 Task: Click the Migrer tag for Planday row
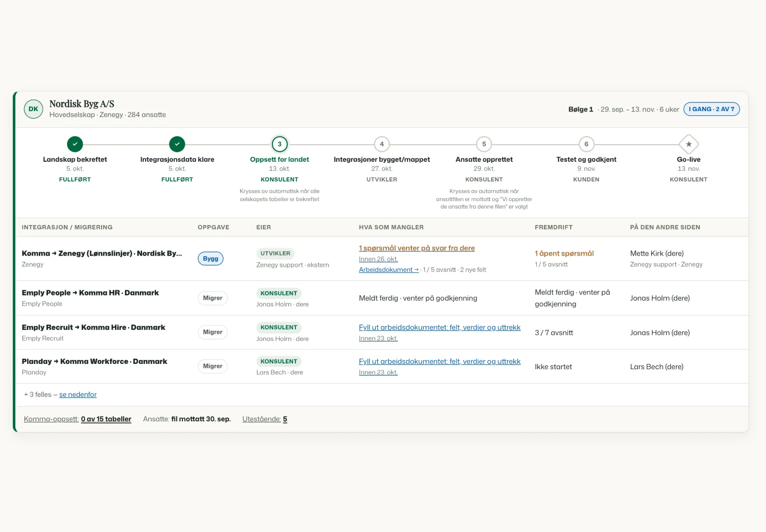click(x=213, y=366)
